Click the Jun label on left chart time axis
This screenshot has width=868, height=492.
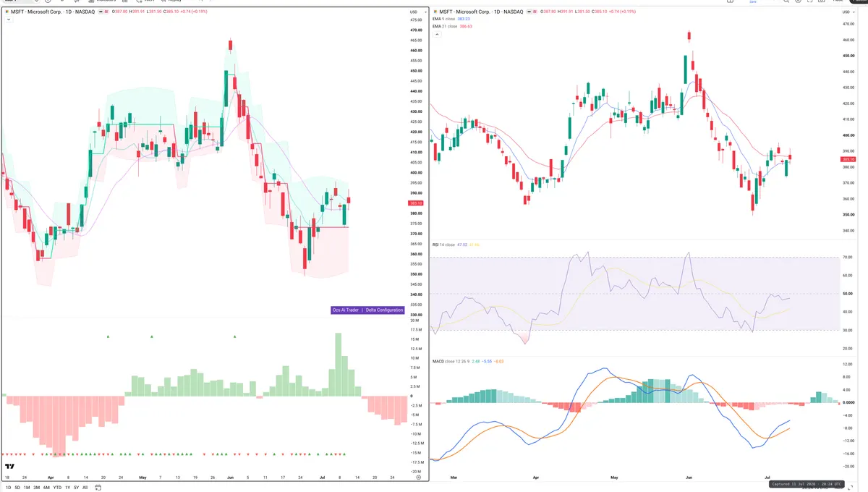click(231, 478)
